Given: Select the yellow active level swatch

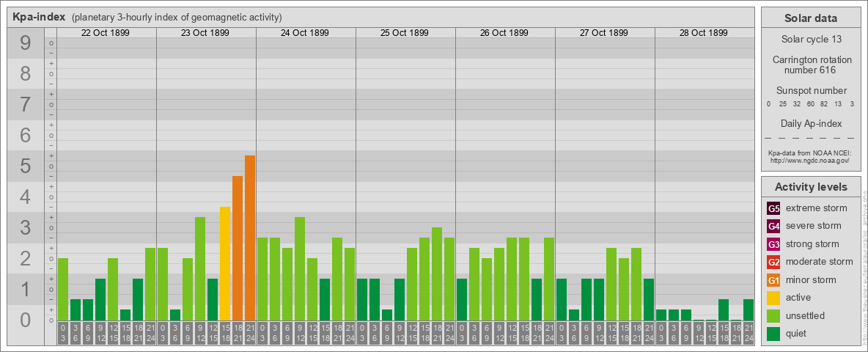Looking at the screenshot, I should 773,298.
